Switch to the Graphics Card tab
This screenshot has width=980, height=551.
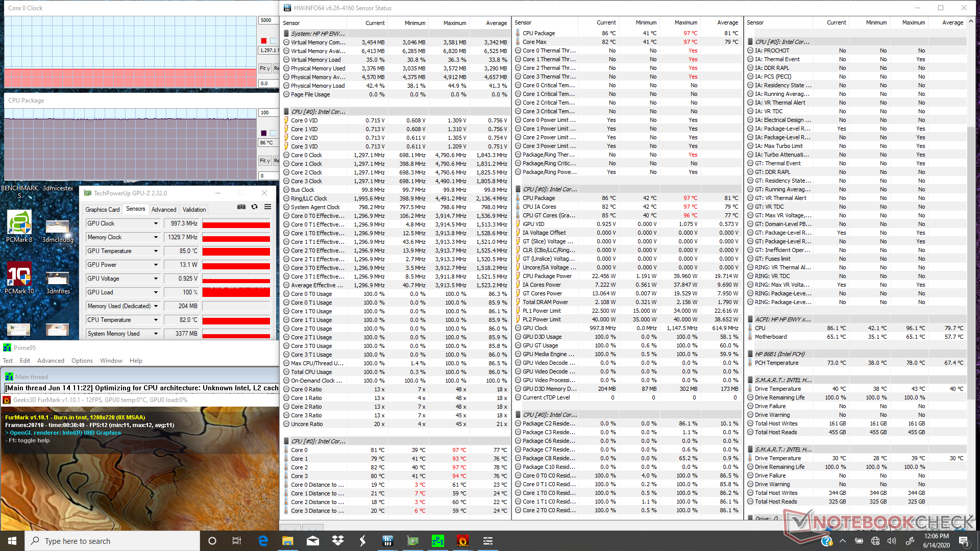(102, 209)
